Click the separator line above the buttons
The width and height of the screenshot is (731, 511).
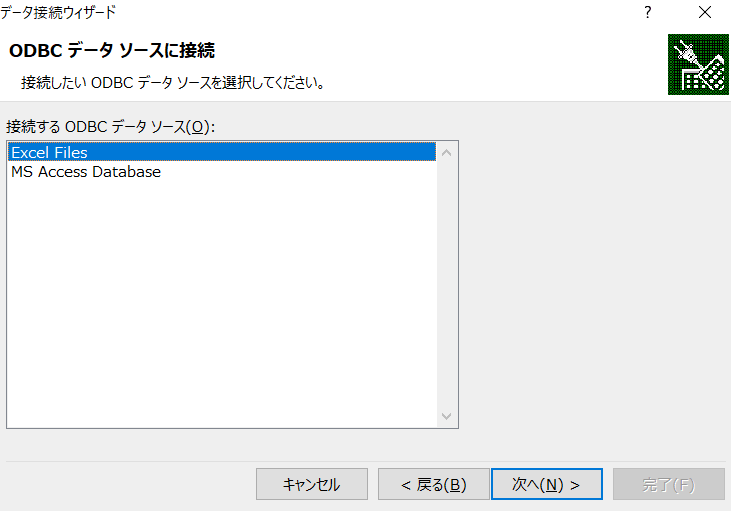pyautogui.click(x=365, y=461)
